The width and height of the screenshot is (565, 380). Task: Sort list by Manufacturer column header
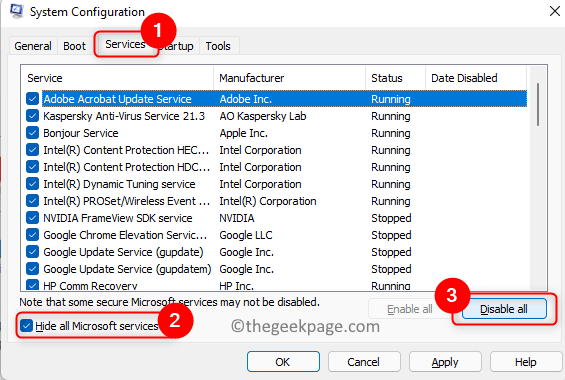pyautogui.click(x=290, y=78)
